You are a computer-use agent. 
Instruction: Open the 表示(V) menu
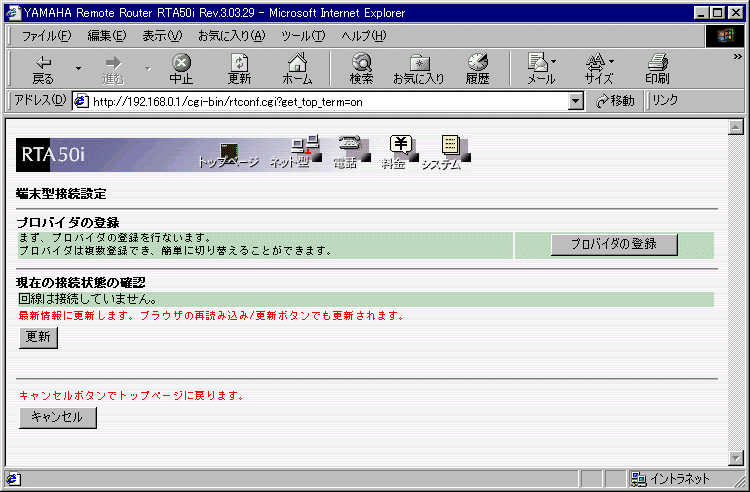coord(162,36)
